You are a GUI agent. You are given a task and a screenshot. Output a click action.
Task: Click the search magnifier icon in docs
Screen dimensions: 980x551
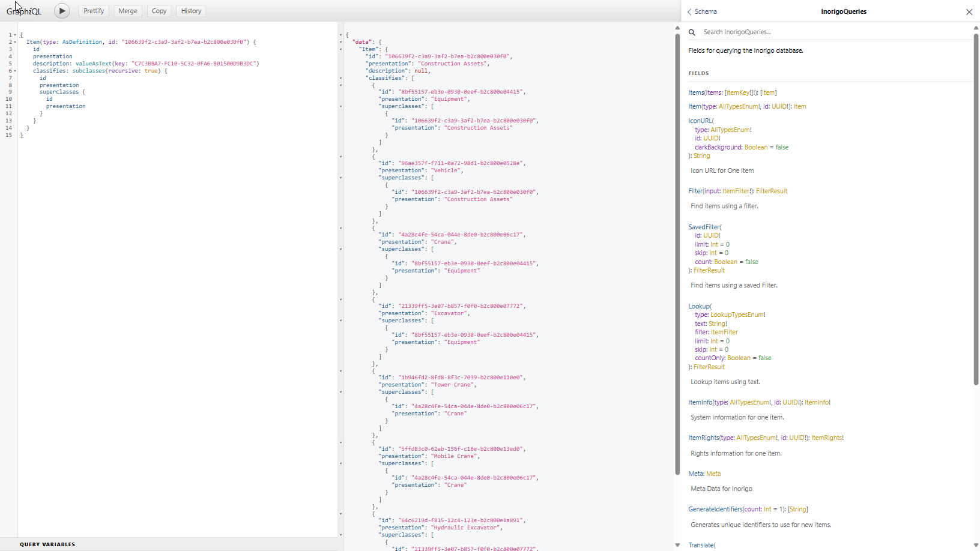pyautogui.click(x=692, y=32)
